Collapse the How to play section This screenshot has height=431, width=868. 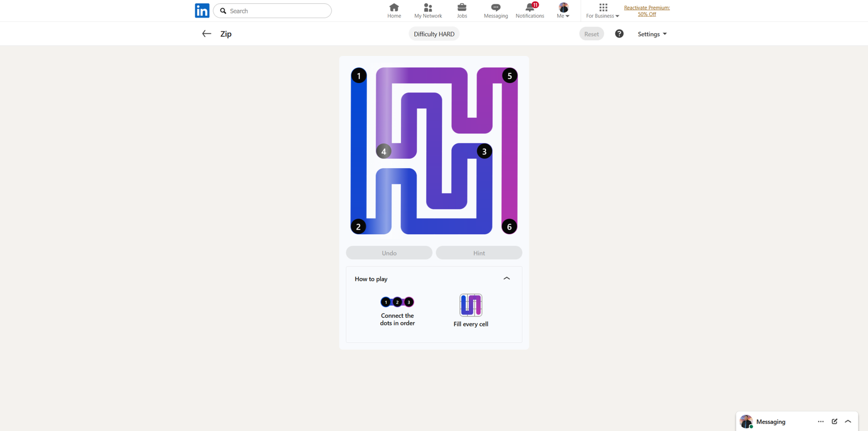[x=506, y=279]
